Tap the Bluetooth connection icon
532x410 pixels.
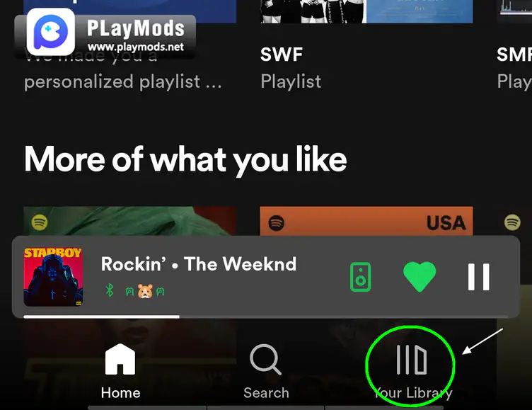(x=109, y=291)
